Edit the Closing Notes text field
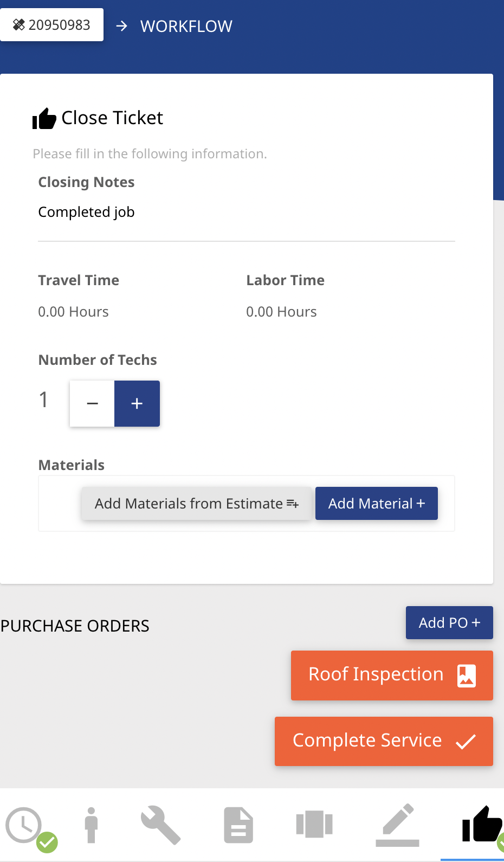Viewport: 504px width, 862px height. [247, 213]
